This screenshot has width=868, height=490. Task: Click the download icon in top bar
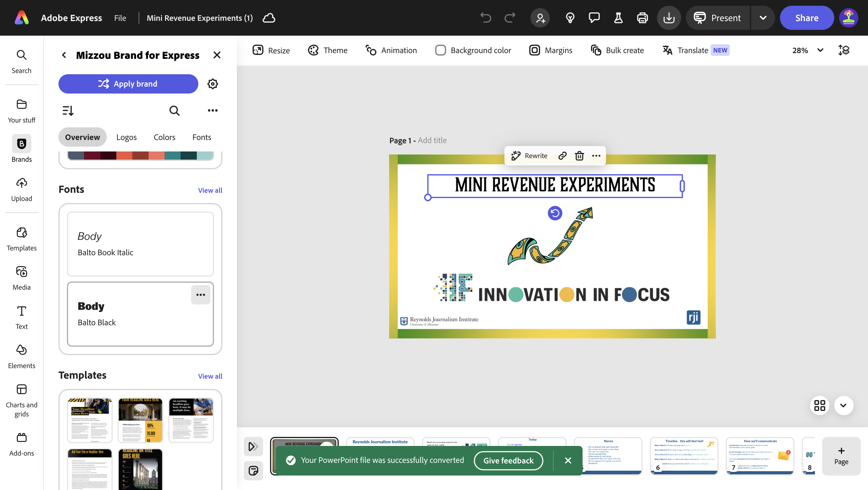pos(668,18)
